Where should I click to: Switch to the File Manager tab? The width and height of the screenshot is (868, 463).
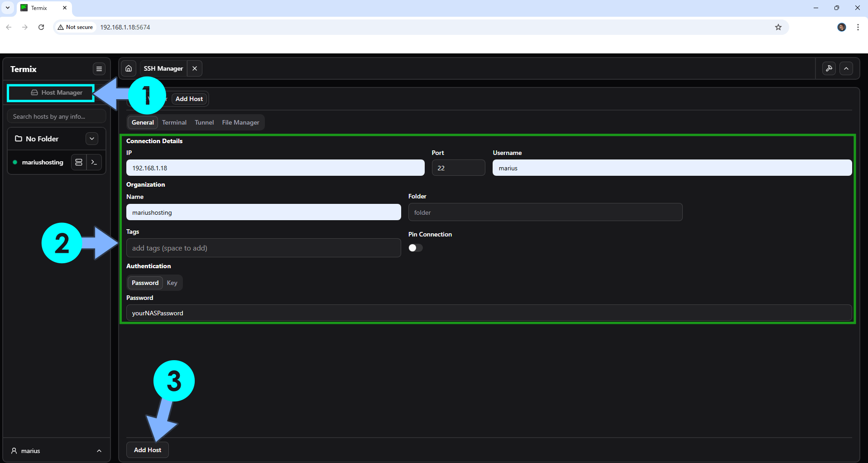[240, 122]
